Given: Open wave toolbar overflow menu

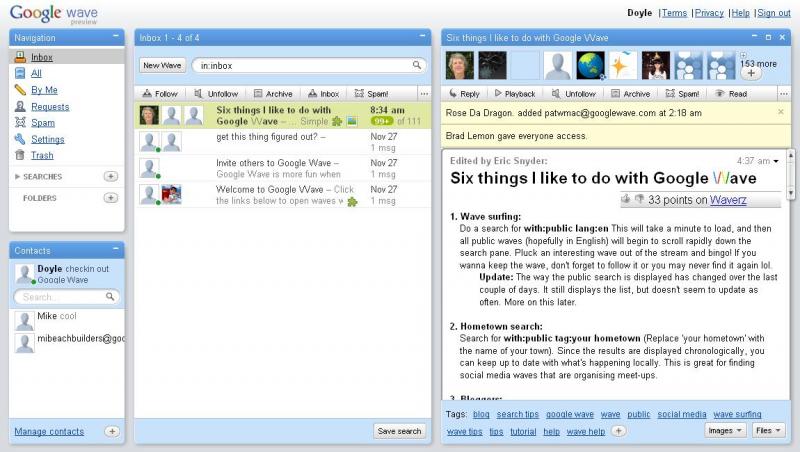Looking at the screenshot, I should (784, 94).
